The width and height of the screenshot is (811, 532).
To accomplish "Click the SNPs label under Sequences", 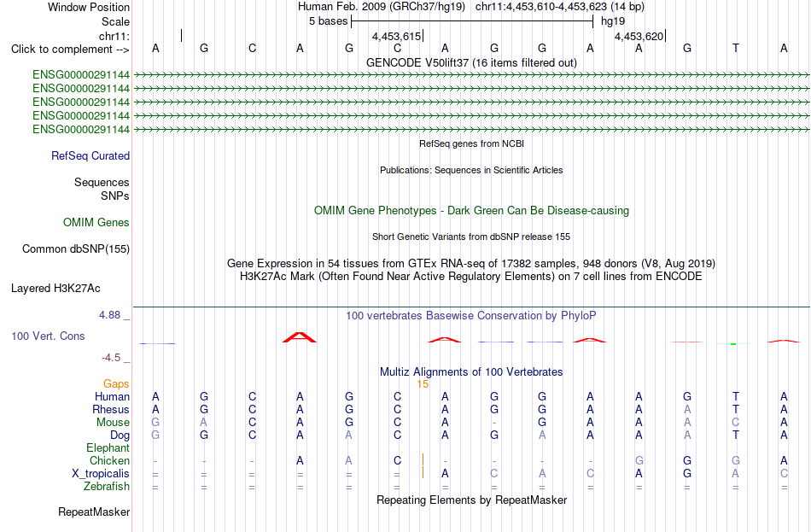I will click(x=115, y=196).
